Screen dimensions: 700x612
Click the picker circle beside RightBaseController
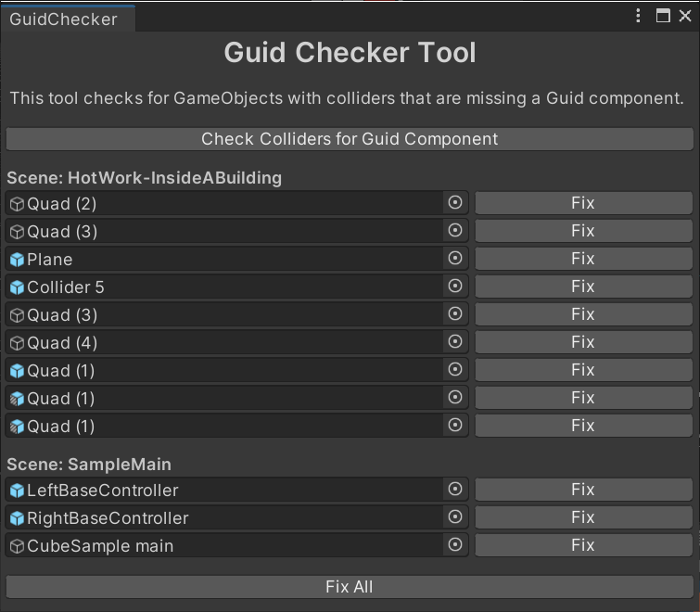pos(454,517)
